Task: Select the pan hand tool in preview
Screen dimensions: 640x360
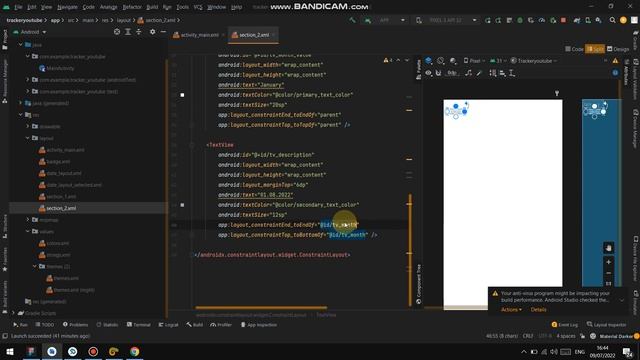Action: [608, 248]
